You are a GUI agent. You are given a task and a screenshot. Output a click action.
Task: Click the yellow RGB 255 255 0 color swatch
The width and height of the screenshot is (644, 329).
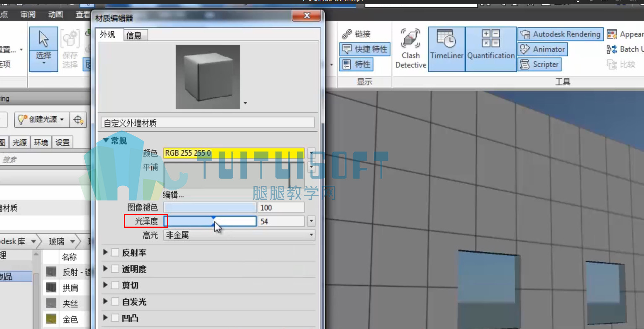(x=234, y=153)
